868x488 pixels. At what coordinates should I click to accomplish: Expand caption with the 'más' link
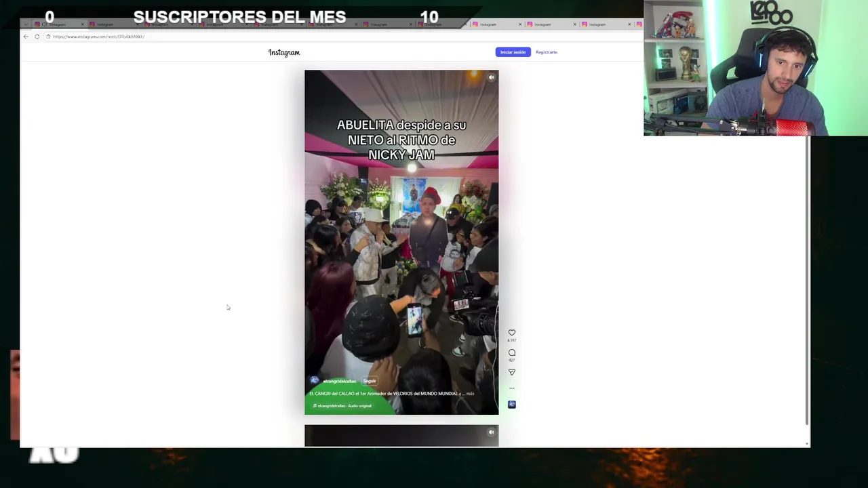(470, 394)
